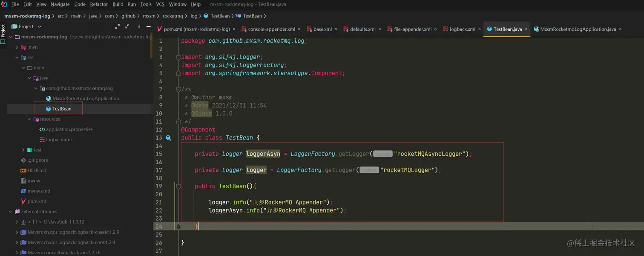Image resolution: width=644 pixels, height=256 pixels.
Task: Click loggerAsyn variable on line 15
Action: [x=263, y=154]
